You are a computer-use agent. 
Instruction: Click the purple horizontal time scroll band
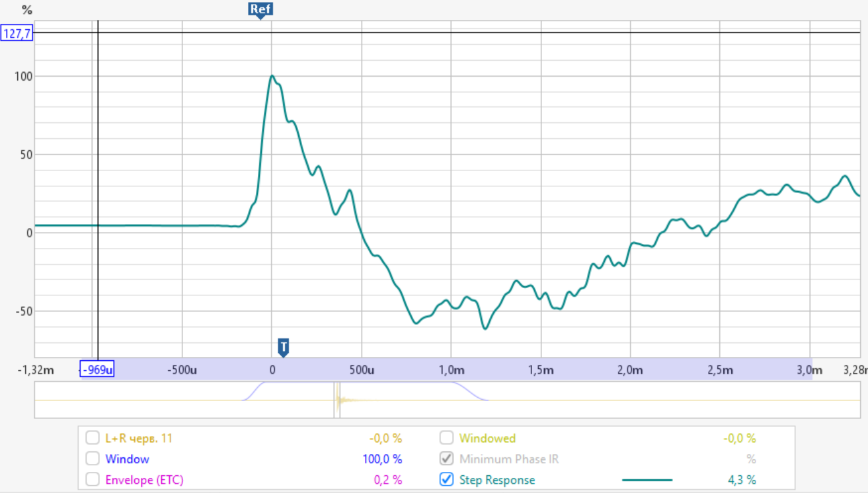click(x=463, y=369)
